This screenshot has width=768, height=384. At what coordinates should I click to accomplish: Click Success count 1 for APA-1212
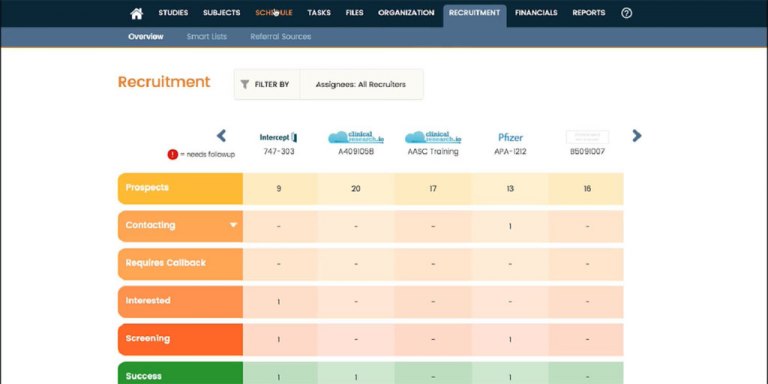pyautogui.click(x=510, y=377)
